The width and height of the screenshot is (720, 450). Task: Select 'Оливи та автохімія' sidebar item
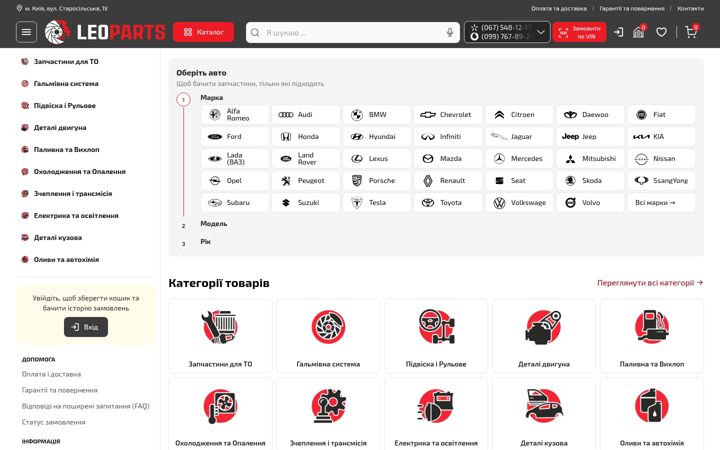pyautogui.click(x=66, y=260)
